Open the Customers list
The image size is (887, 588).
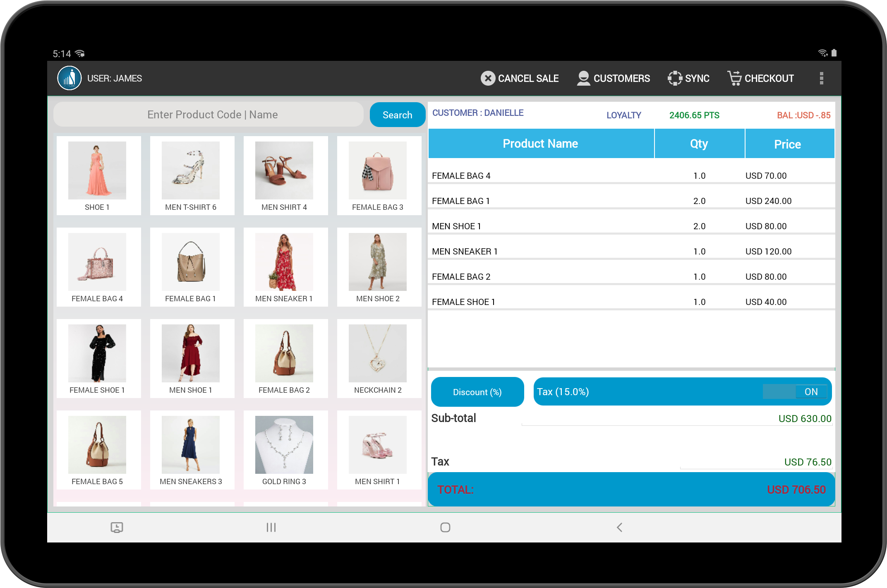click(614, 78)
